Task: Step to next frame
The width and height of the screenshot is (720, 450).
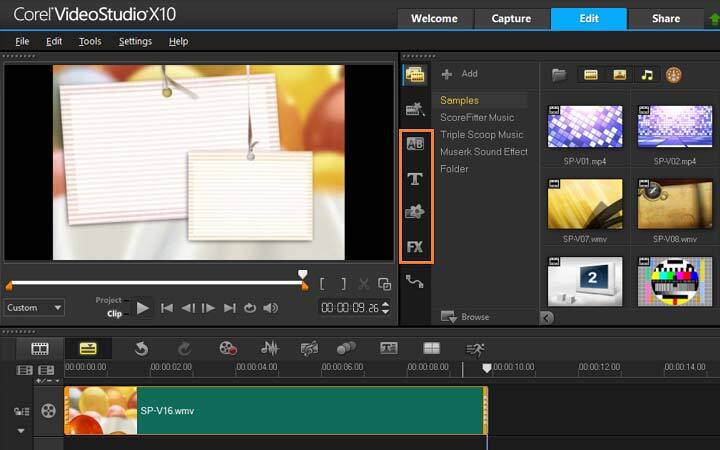Action: 208,308
